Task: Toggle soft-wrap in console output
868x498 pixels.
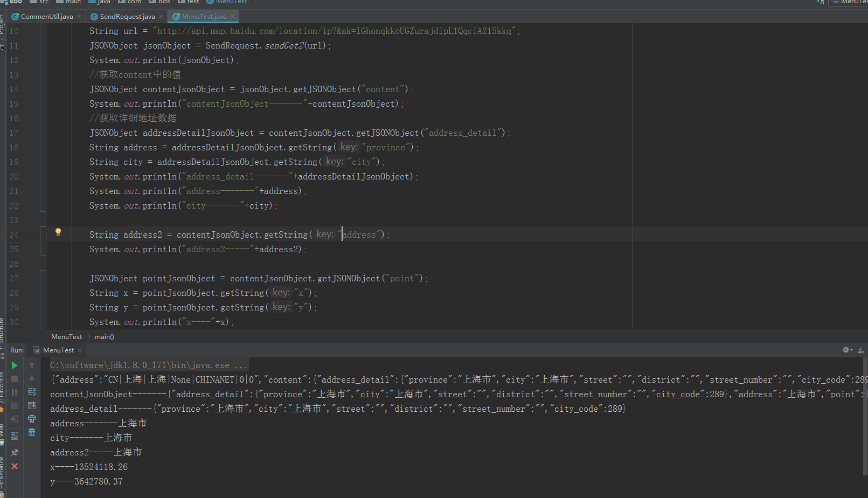Action: pyautogui.click(x=32, y=392)
